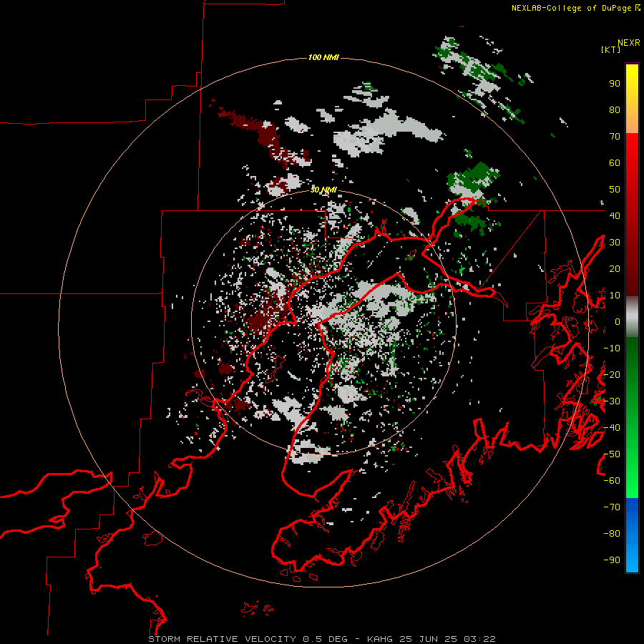Pick the gray zero-velocity color bar band
644x644 pixels.
(x=632, y=317)
